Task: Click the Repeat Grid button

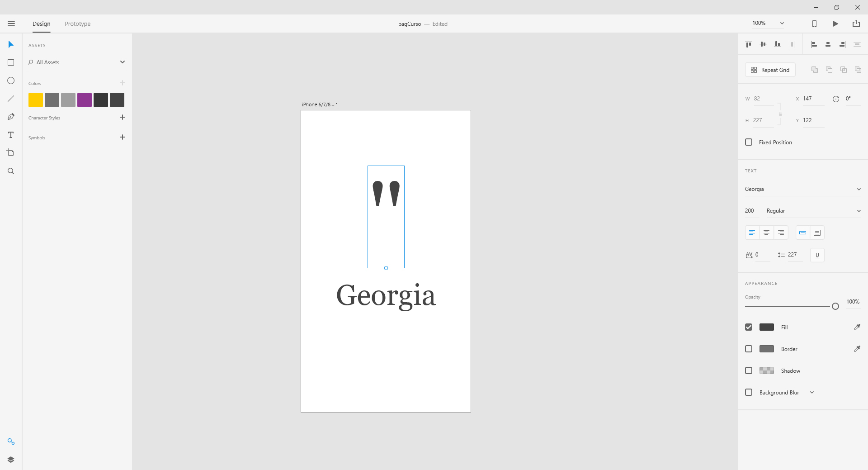Action: pyautogui.click(x=770, y=70)
